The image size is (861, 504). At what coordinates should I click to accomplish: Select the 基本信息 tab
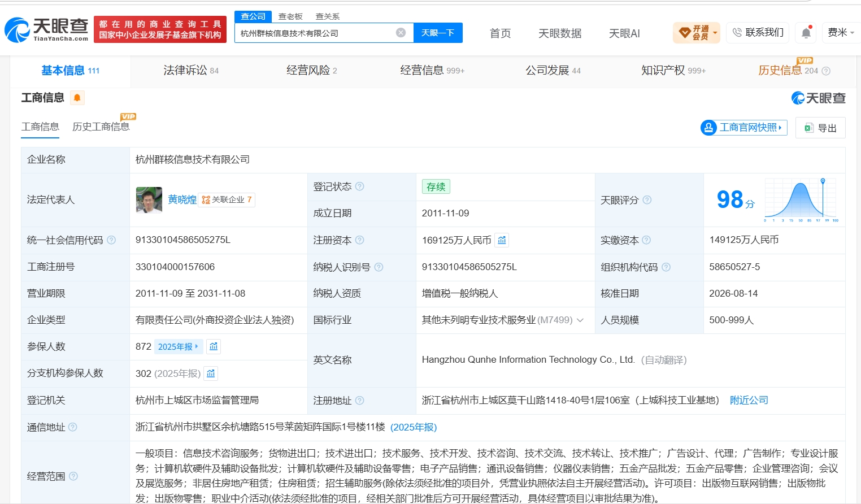coord(70,71)
